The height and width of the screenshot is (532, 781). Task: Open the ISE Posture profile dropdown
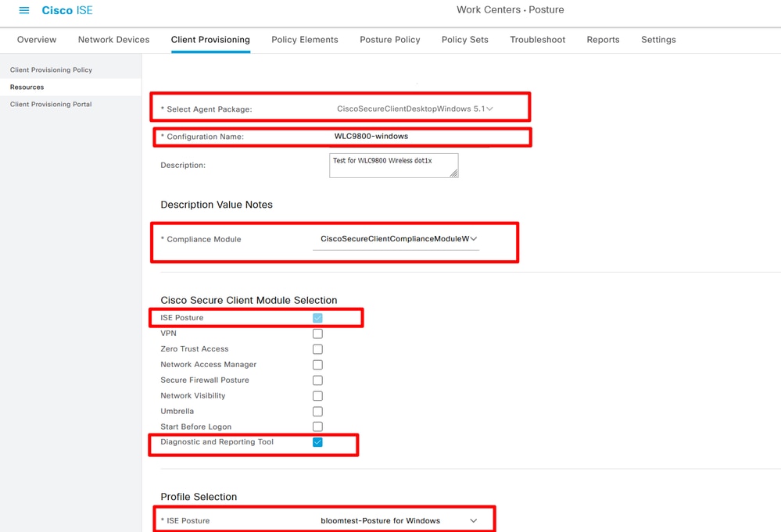pos(399,520)
